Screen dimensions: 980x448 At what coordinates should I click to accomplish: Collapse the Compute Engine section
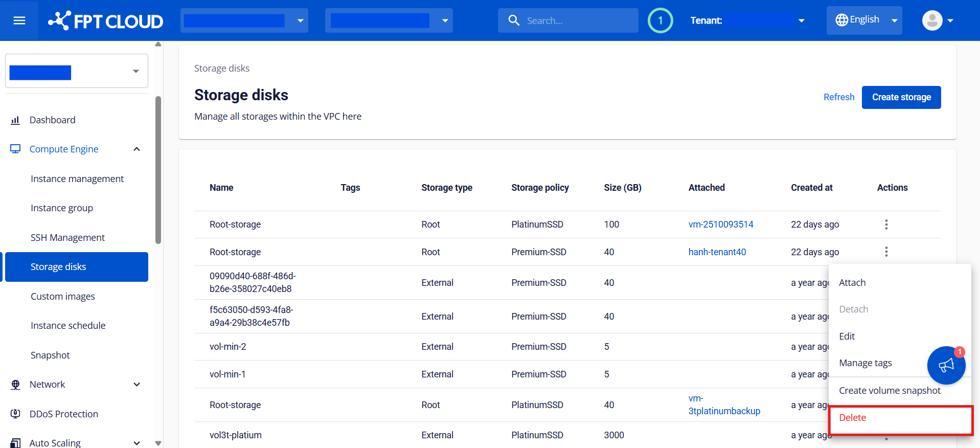click(x=136, y=149)
